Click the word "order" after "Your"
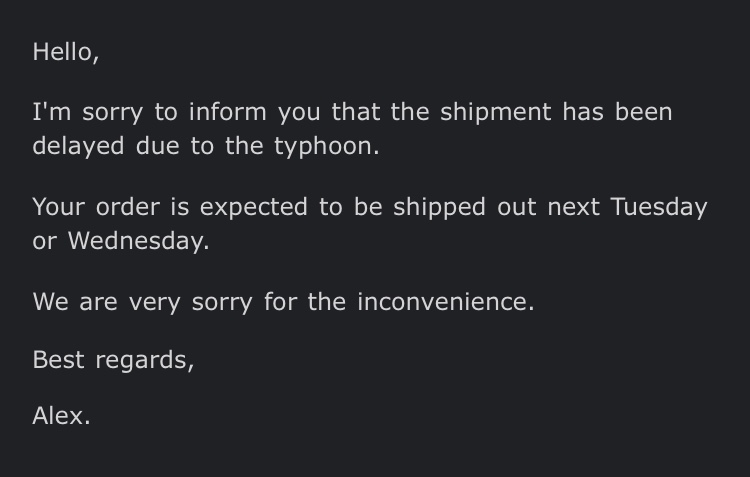This screenshot has height=477, width=750. pos(128,208)
